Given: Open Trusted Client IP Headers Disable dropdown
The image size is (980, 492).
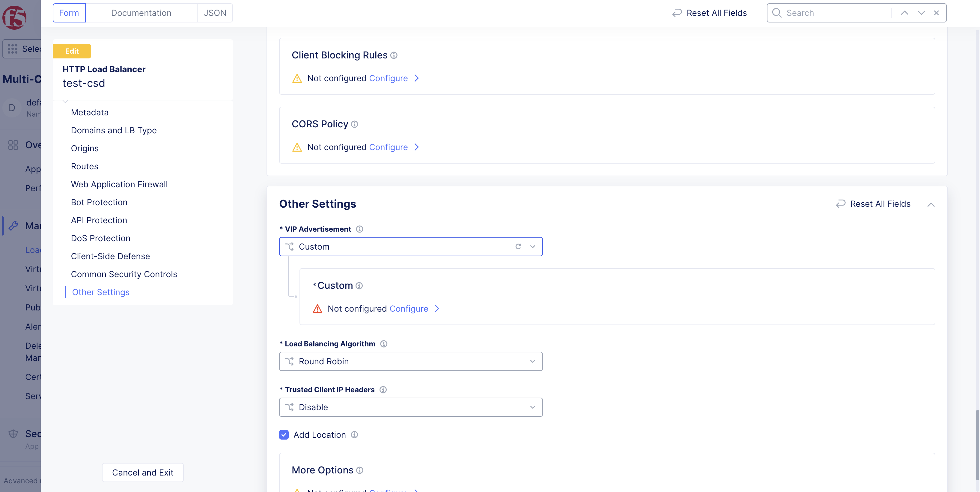Looking at the screenshot, I should coord(410,407).
